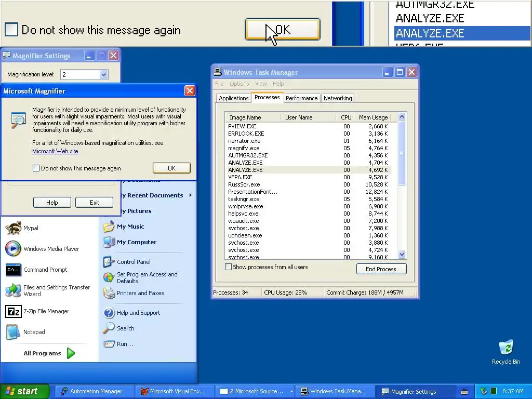Switch to the Applications tab
Image resolution: width=532 pixels, height=399 pixels.
233,98
